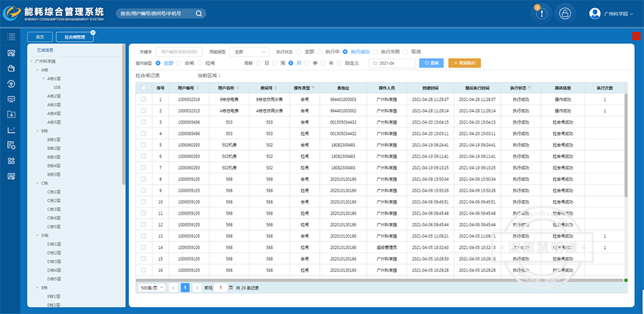Click the hamburger menu icon in sidebar
This screenshot has height=314, width=644.
click(x=11, y=36)
